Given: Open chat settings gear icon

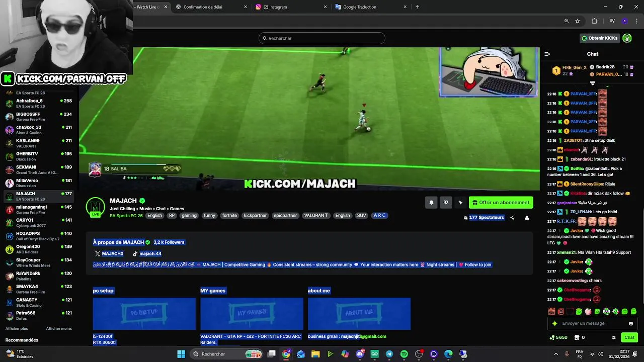Looking at the screenshot, I should click(614, 337).
